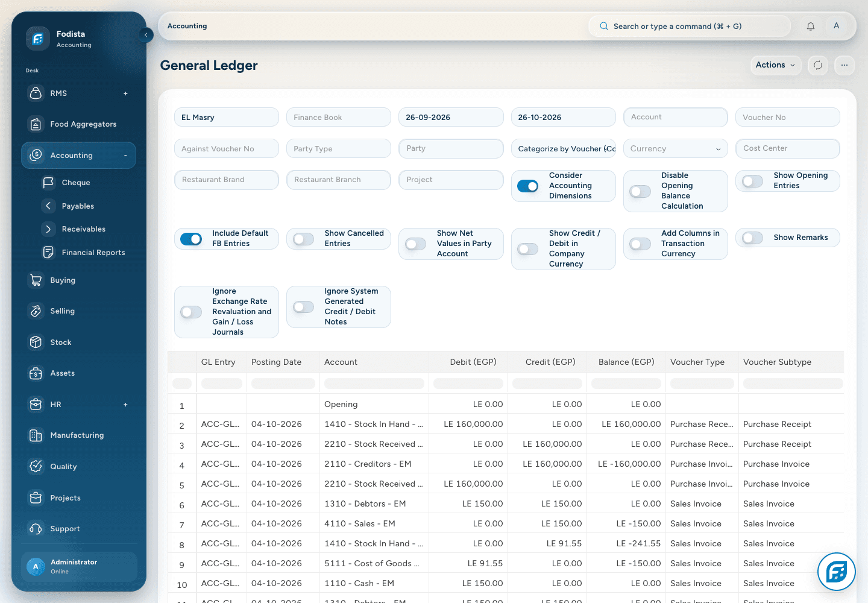Open the Quality icon in sidebar

pos(36,466)
